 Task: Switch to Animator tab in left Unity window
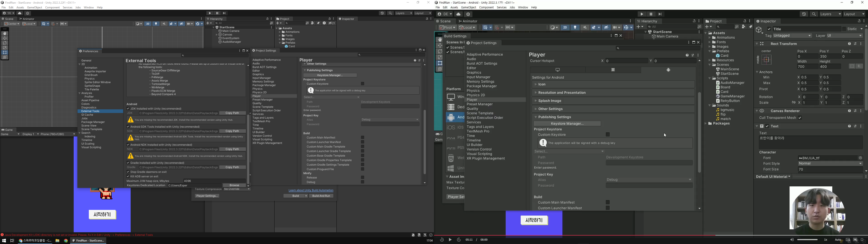coord(27,19)
